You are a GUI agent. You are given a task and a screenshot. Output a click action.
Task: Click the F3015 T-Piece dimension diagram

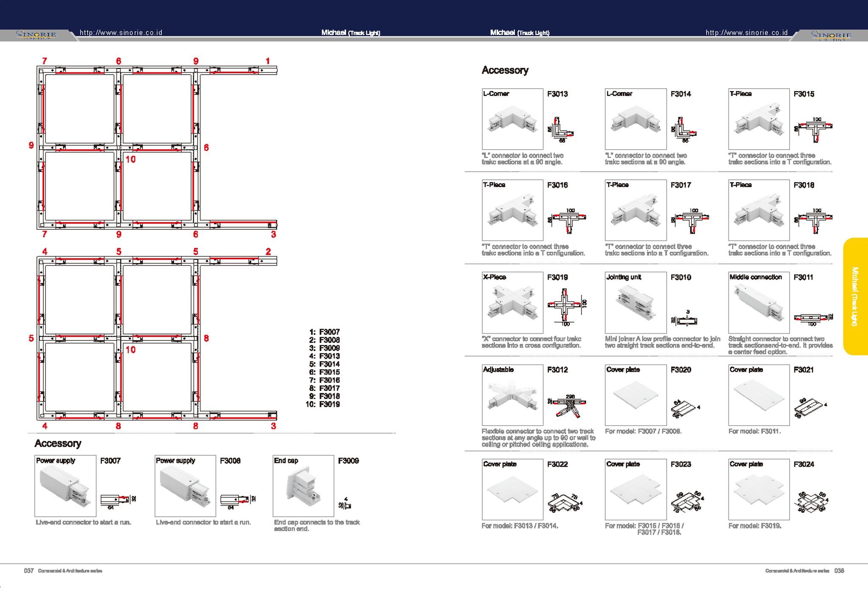814,129
